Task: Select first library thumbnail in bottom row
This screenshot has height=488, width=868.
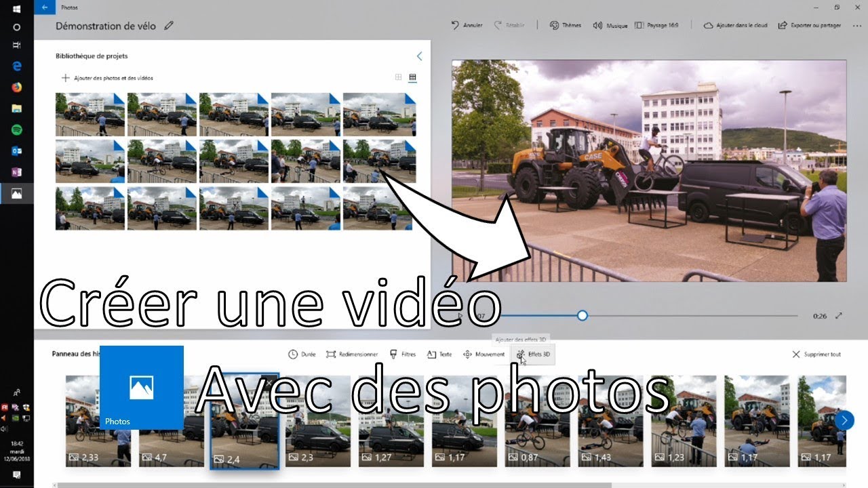Action: point(90,209)
